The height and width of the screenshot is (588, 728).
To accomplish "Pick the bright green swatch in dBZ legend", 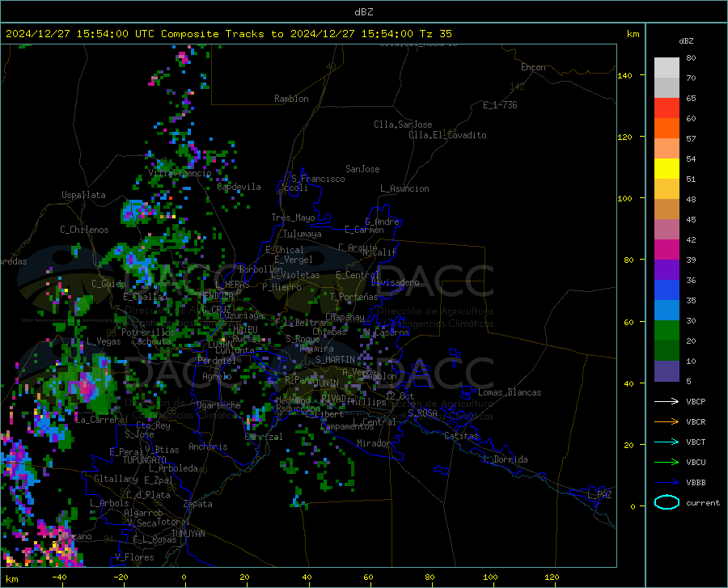I will (x=667, y=331).
